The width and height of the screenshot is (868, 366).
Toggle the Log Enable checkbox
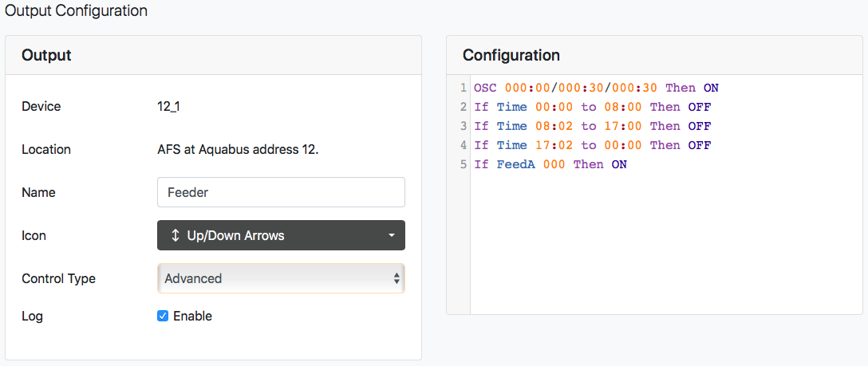163,317
